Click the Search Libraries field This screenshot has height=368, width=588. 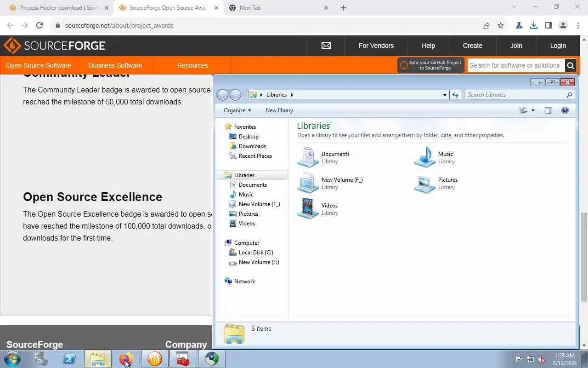[519, 95]
